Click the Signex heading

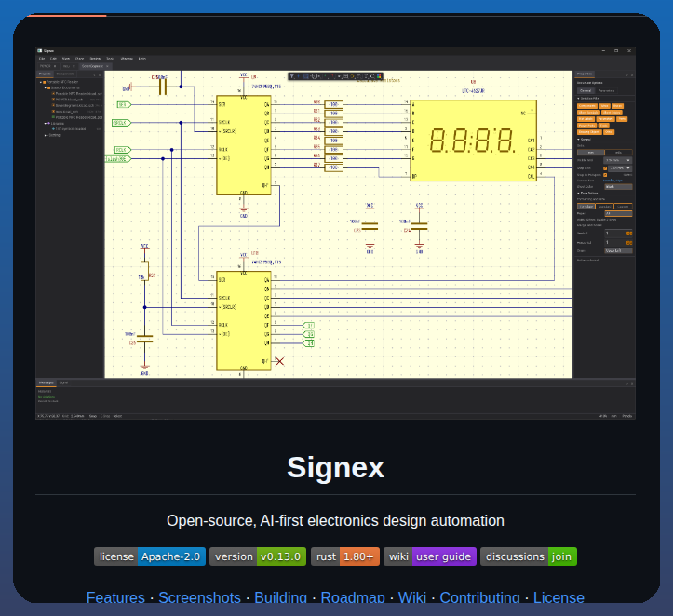335,467
